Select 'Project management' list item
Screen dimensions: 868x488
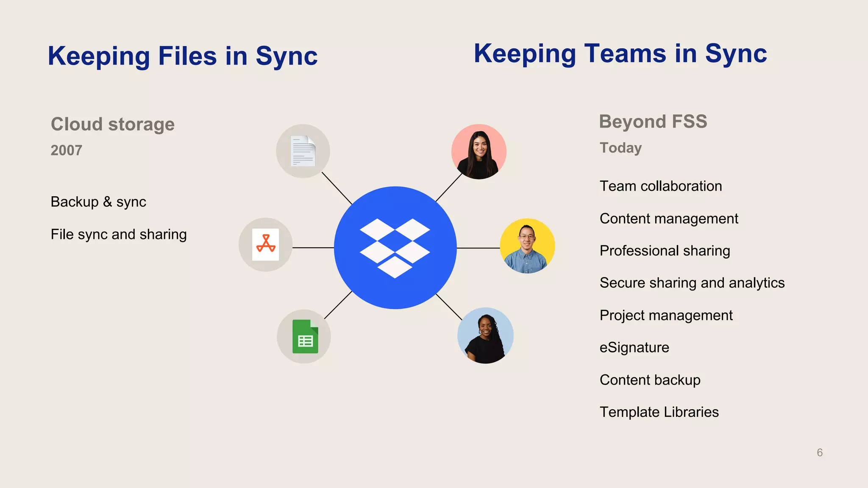coord(666,316)
